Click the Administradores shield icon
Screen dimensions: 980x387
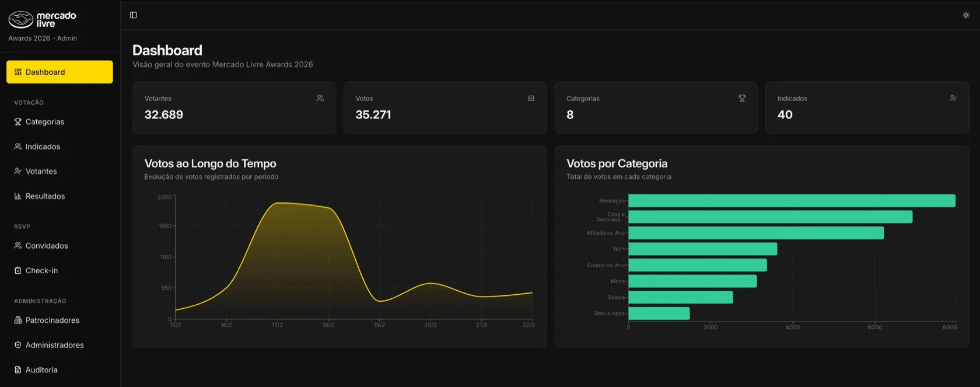[x=18, y=345]
